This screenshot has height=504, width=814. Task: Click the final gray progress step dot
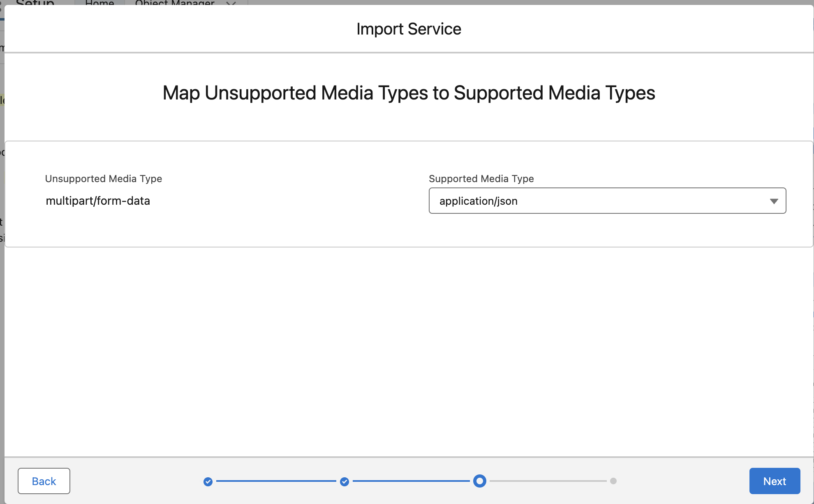(x=613, y=481)
